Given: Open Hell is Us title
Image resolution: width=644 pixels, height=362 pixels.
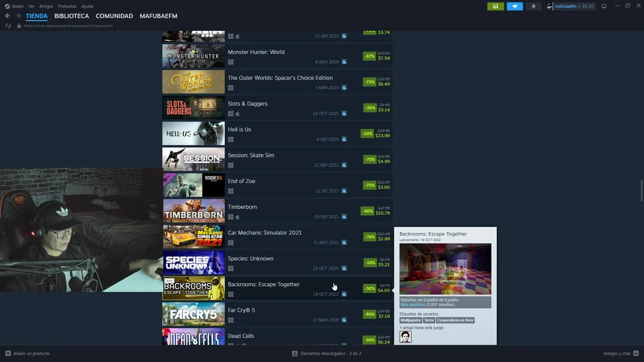Looking at the screenshot, I should tap(239, 129).
